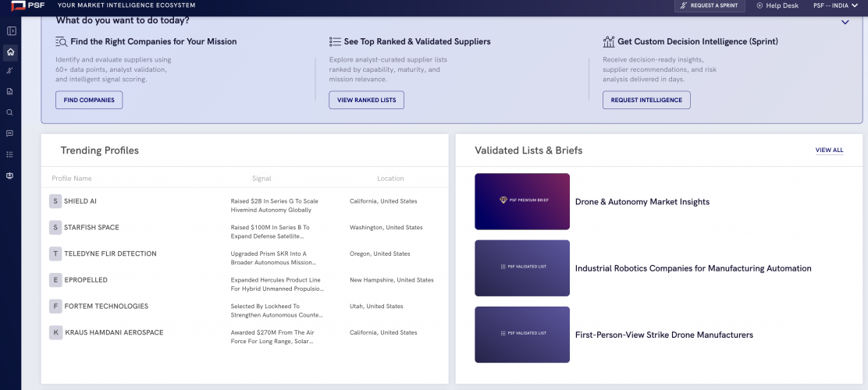Viewport: 868px width, 390px height.
Task: Click the Validated Lists & Briefs heading
Action: click(x=528, y=151)
